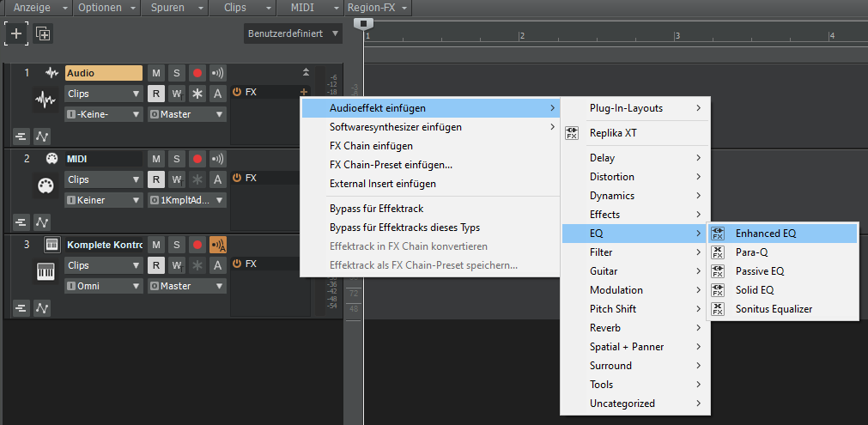Click the orange plus in Audio FX rack

pyautogui.click(x=303, y=92)
